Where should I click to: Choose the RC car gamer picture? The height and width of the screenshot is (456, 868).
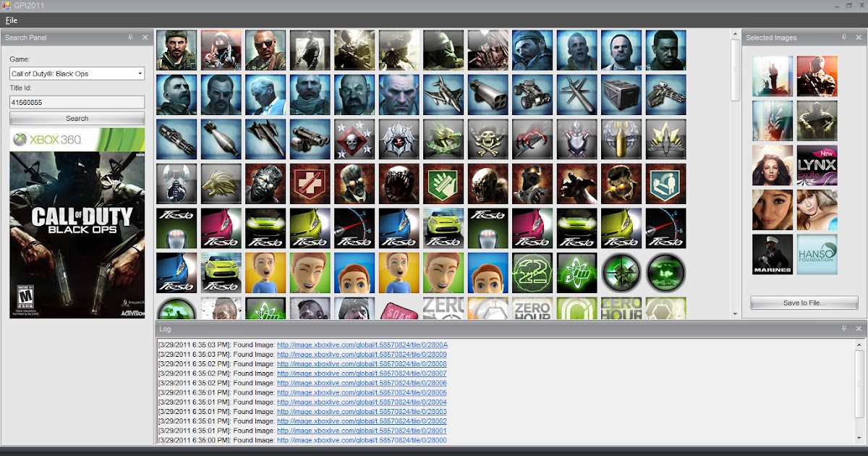point(532,95)
